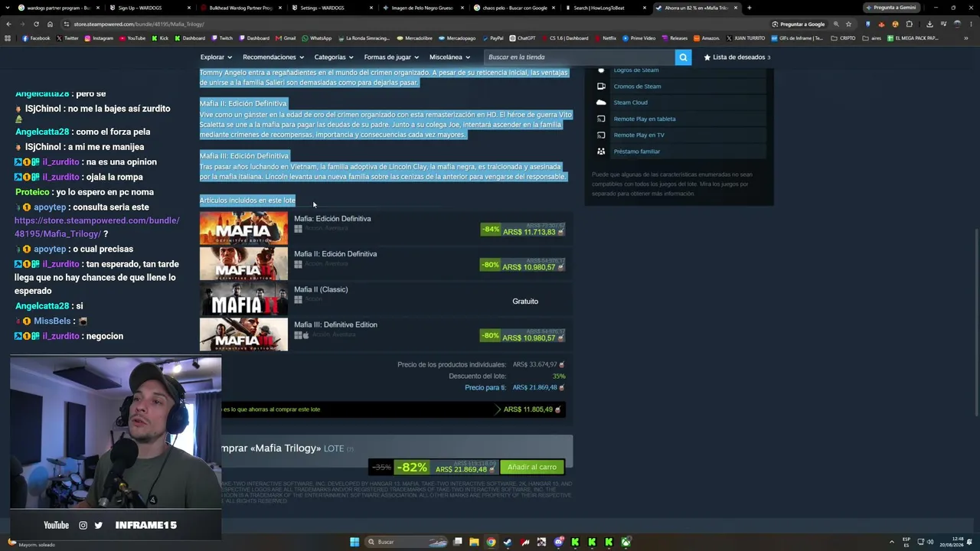Click the Buscar en la tienda search field

click(x=580, y=57)
